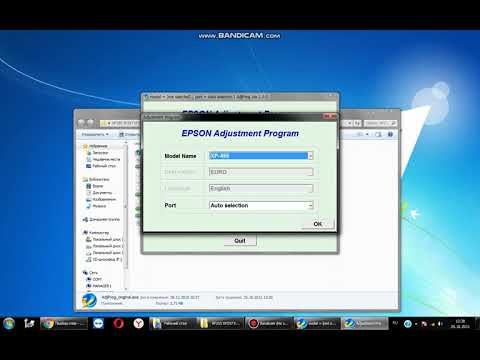Switch to the EPSON folder taskbar window
The image size is (480, 360).
(x=220, y=323)
